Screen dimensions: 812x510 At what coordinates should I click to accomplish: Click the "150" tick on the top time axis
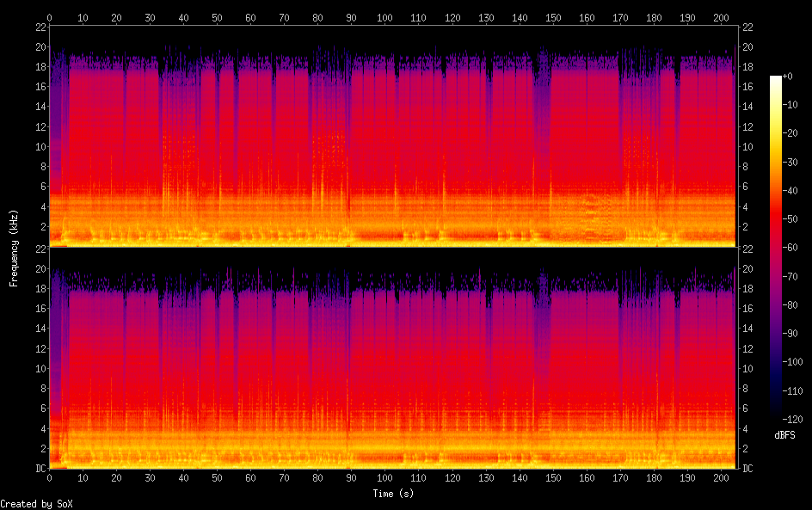pyautogui.click(x=553, y=17)
